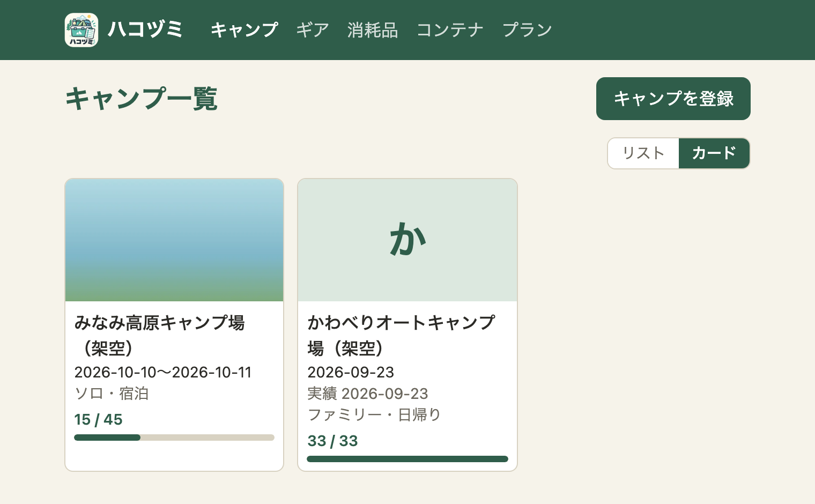This screenshot has height=504, width=815.
Task: Click the キャンプを登録 button
Action: pyautogui.click(x=673, y=99)
